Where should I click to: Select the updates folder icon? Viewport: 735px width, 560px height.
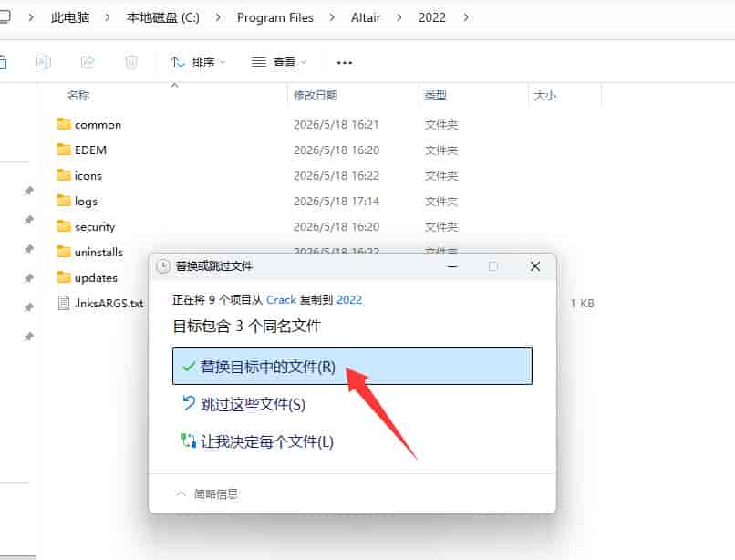[63, 277]
